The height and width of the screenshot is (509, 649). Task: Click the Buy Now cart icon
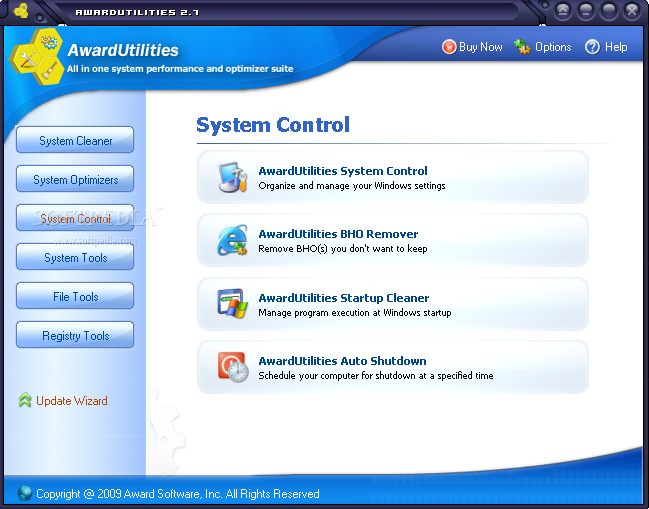(449, 47)
